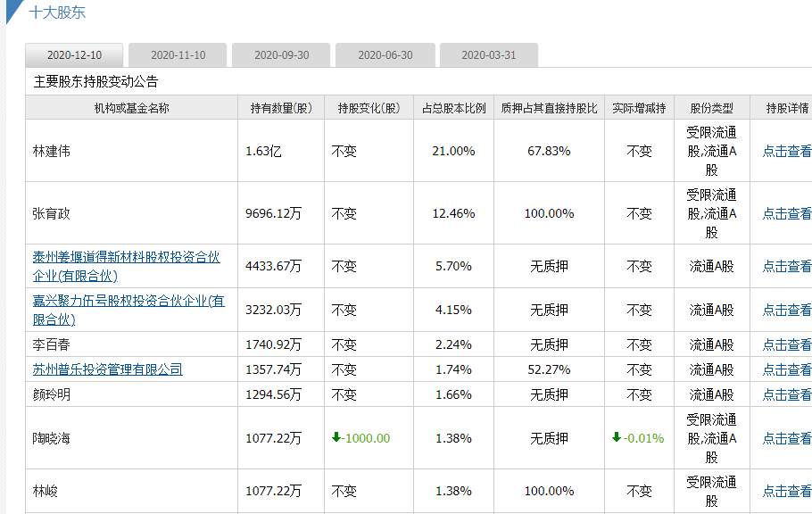Open the 2020-09-30 shareholder tab
812x514 pixels.
click(281, 55)
